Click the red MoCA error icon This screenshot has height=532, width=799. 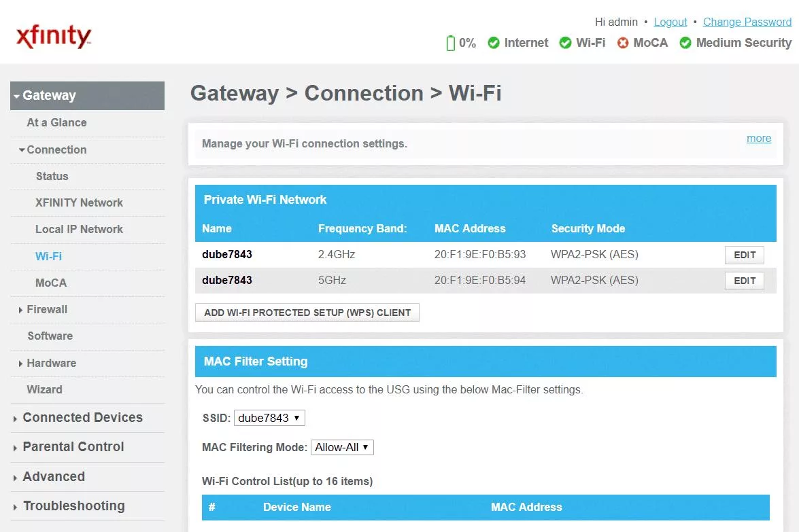[622, 43]
